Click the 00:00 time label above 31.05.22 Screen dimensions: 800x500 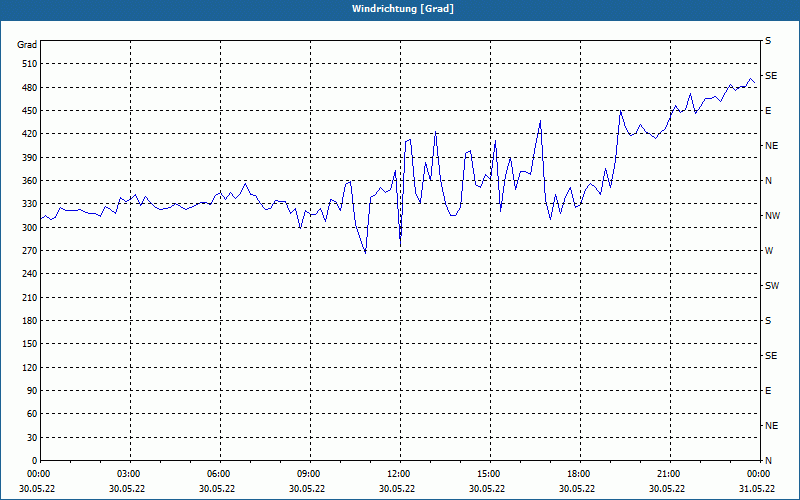coord(758,474)
